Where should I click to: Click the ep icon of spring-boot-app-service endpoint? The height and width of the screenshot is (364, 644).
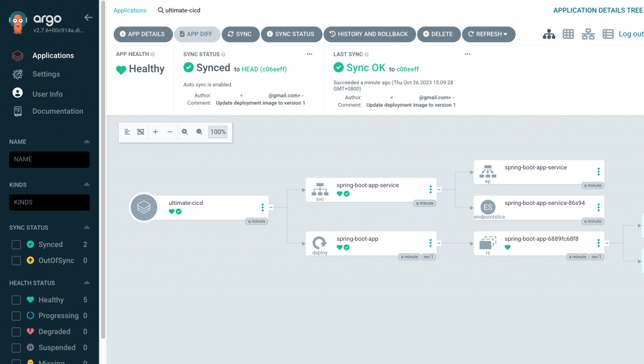pos(487,172)
